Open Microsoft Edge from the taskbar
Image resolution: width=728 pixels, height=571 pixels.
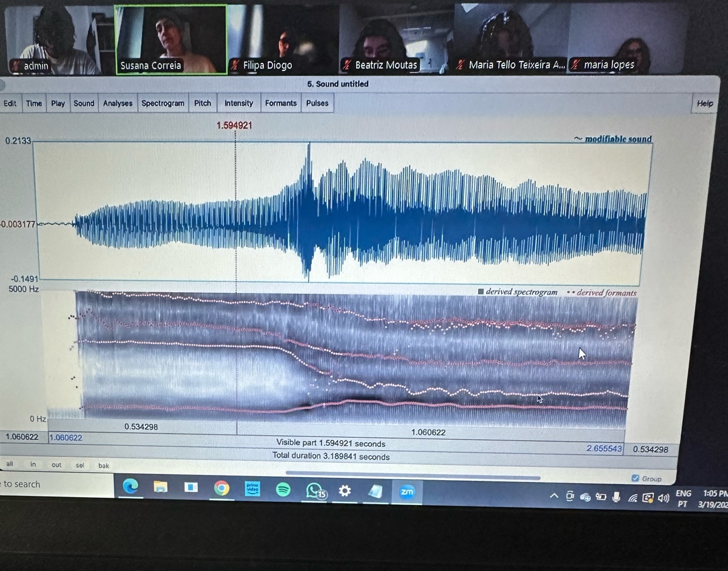tap(130, 486)
